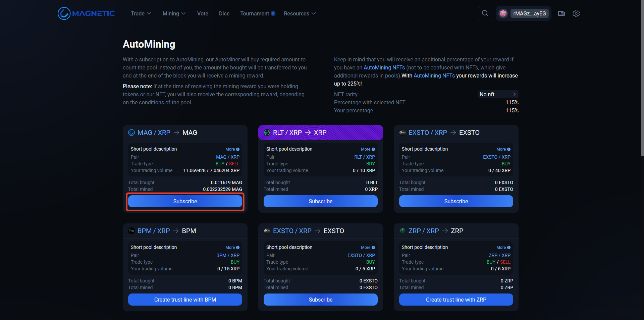Click the Tournament notification dot
This screenshot has width=644, height=320.
(x=273, y=13)
